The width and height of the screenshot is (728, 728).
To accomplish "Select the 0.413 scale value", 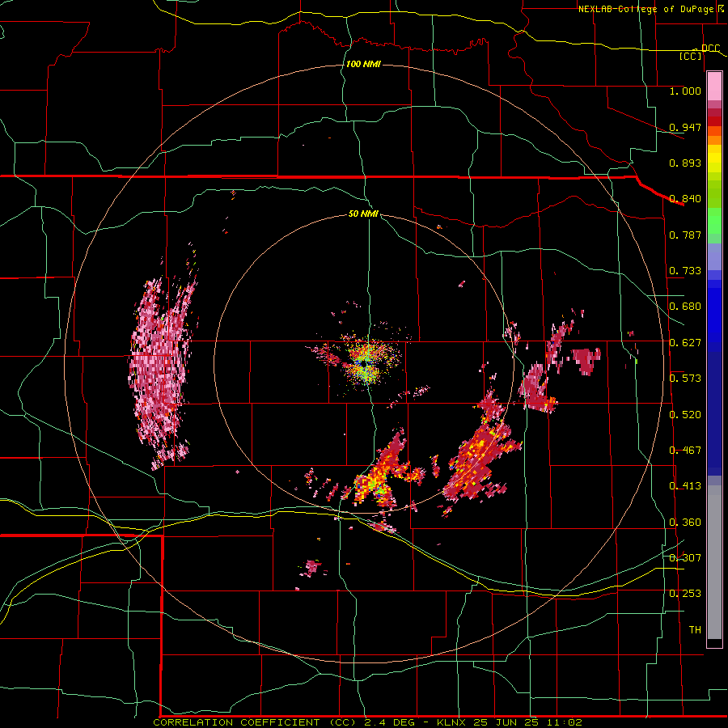I will [685, 486].
